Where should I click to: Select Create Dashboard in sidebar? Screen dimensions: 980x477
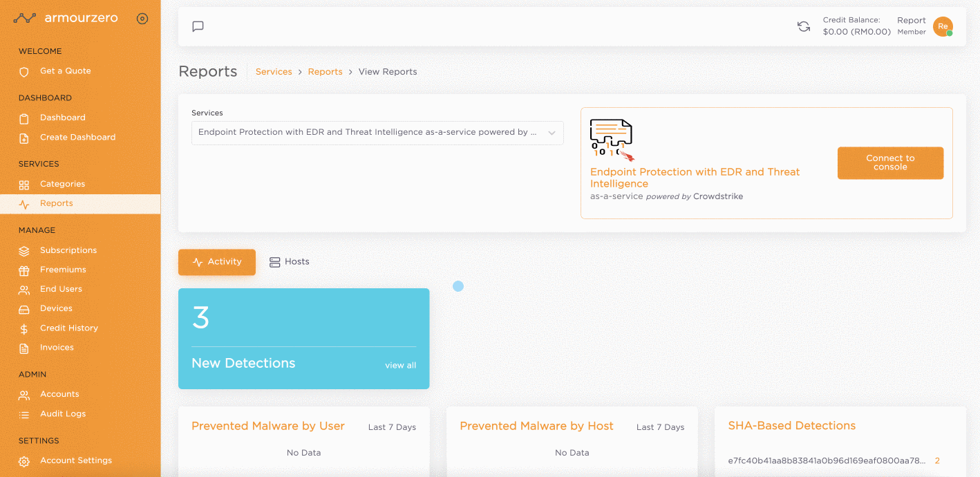point(78,138)
